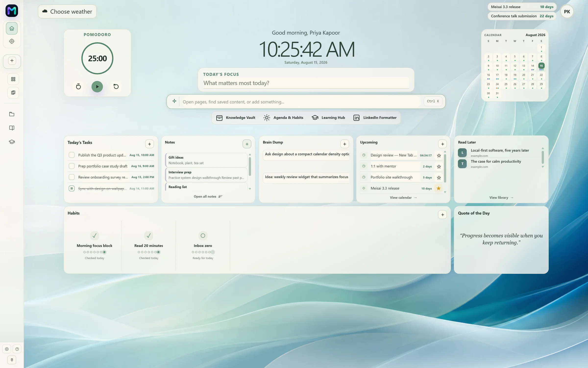The width and height of the screenshot is (588, 368).
Task: Open Meisai 3.3 release countdown chip
Action: pyautogui.click(x=522, y=7)
